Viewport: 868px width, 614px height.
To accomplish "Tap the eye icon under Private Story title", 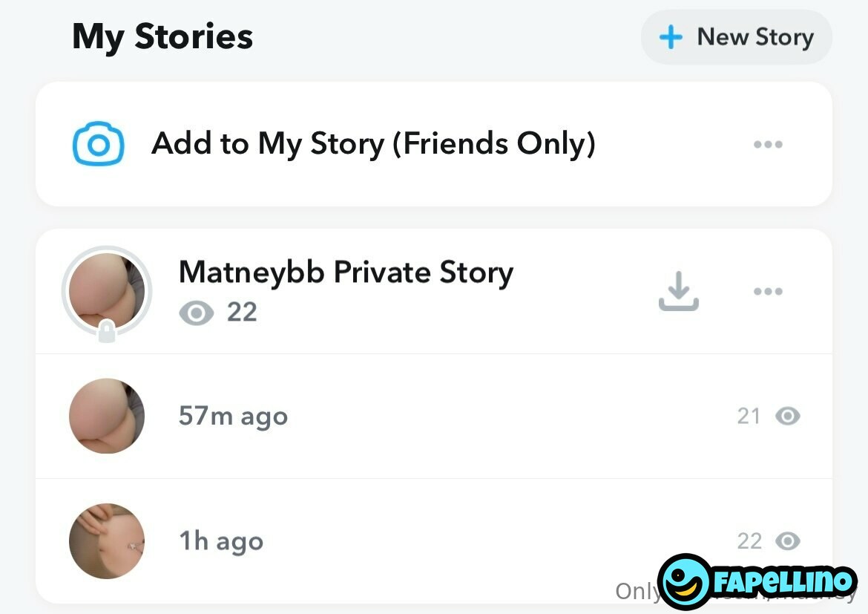I will [196, 313].
